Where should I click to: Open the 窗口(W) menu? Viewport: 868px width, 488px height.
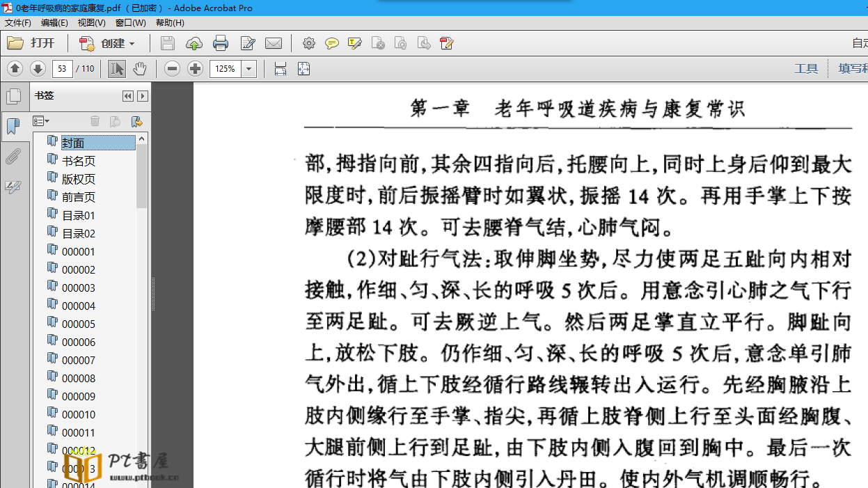click(x=131, y=23)
